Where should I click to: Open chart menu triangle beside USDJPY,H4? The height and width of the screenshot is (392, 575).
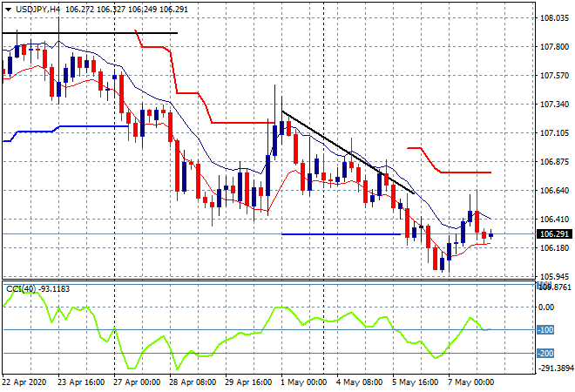pos(8,10)
